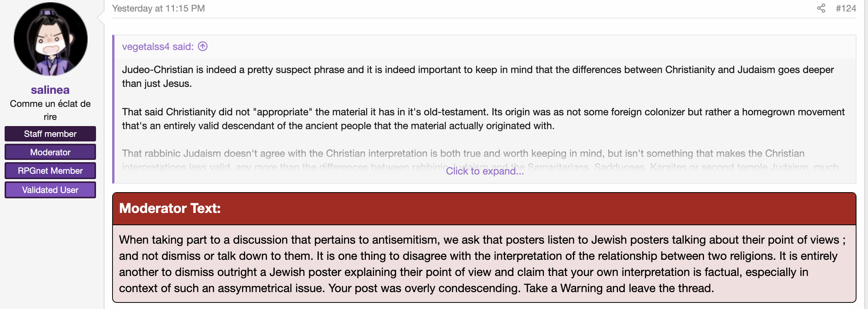
Task: Select the Moderator badge
Action: pos(50,152)
